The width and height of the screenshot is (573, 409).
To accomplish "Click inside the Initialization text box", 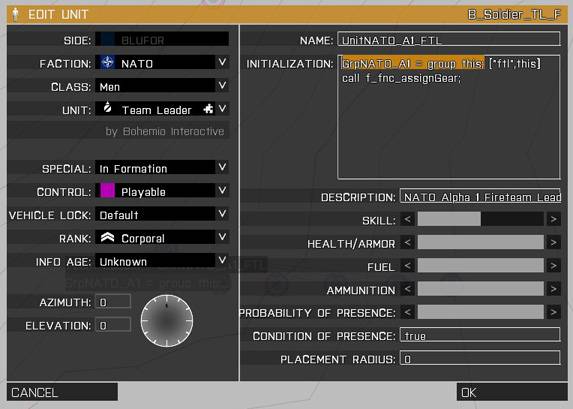I will [x=449, y=117].
